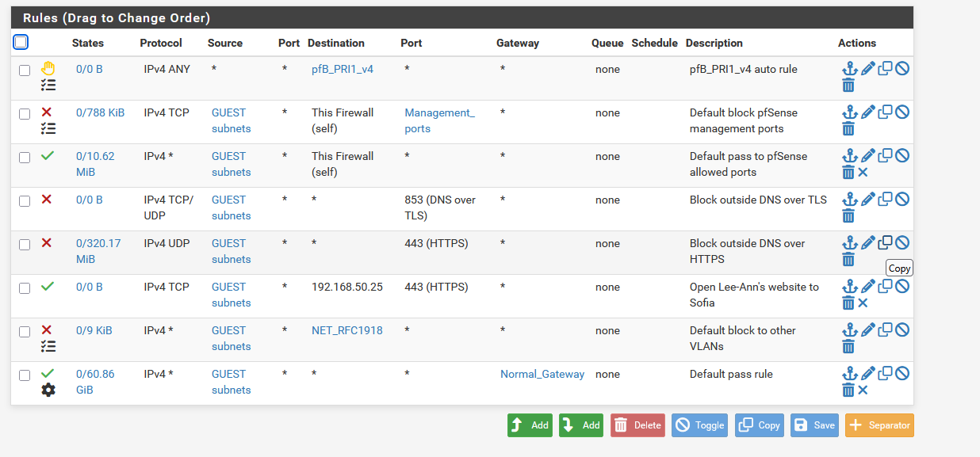980x457 pixels.
Task: Click the X icon for Lee-Ann's website rule
Action: pyautogui.click(x=863, y=303)
